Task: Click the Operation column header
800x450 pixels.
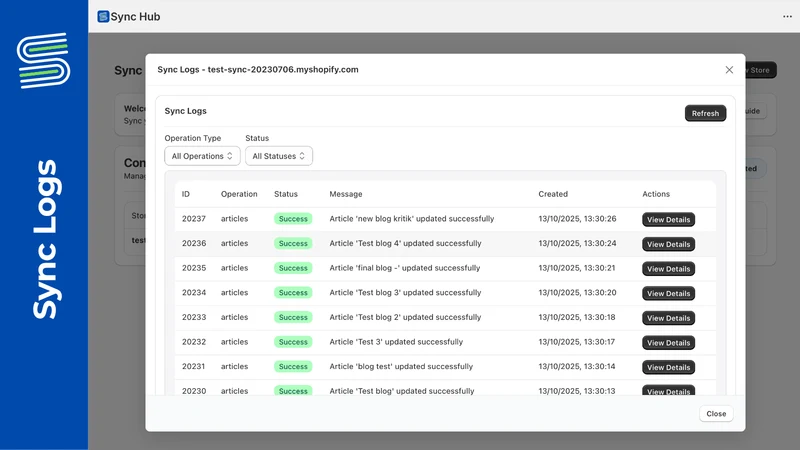Action: click(239, 194)
